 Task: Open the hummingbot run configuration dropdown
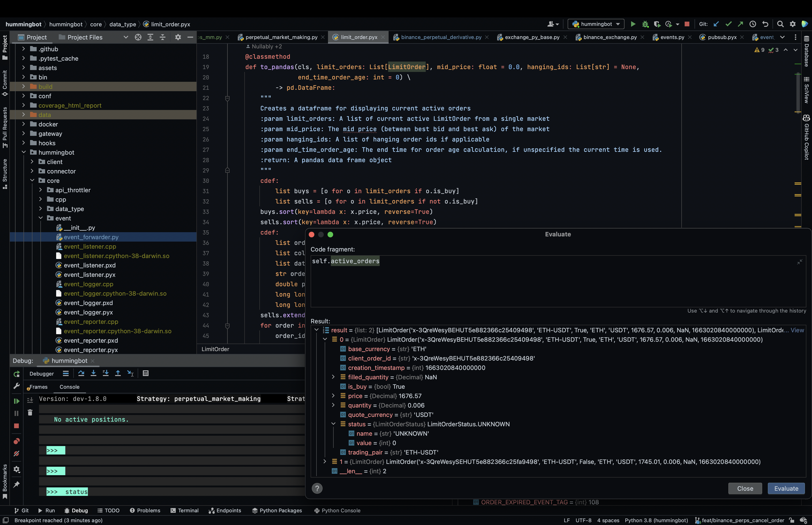click(596, 24)
